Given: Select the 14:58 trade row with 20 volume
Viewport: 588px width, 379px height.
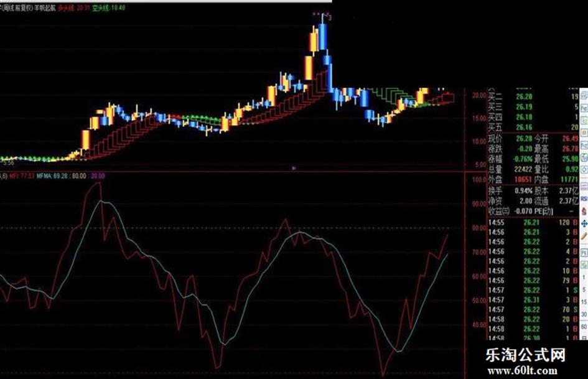Looking at the screenshot, I should point(533,319).
